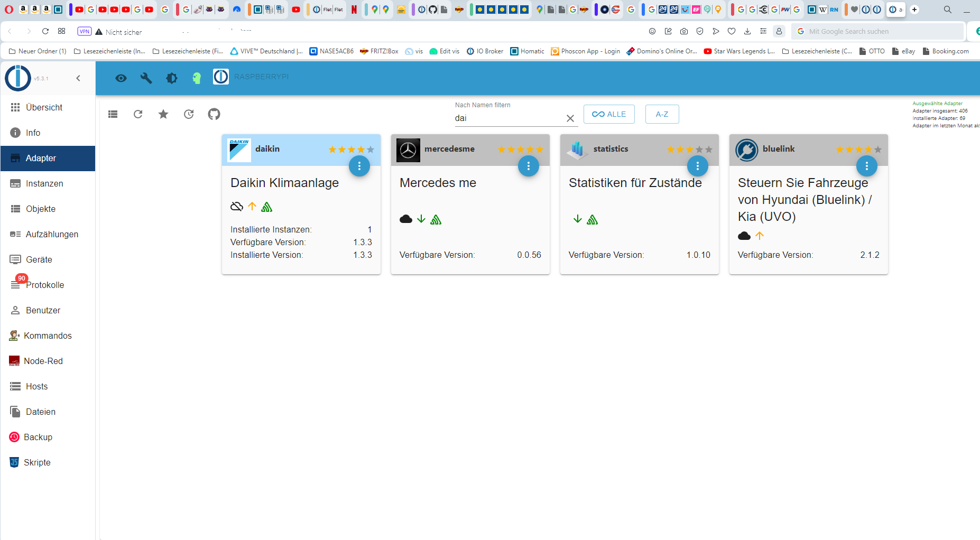Viewport: 980px width, 540px height.
Task: Click the ALLE filter button
Action: tap(609, 114)
